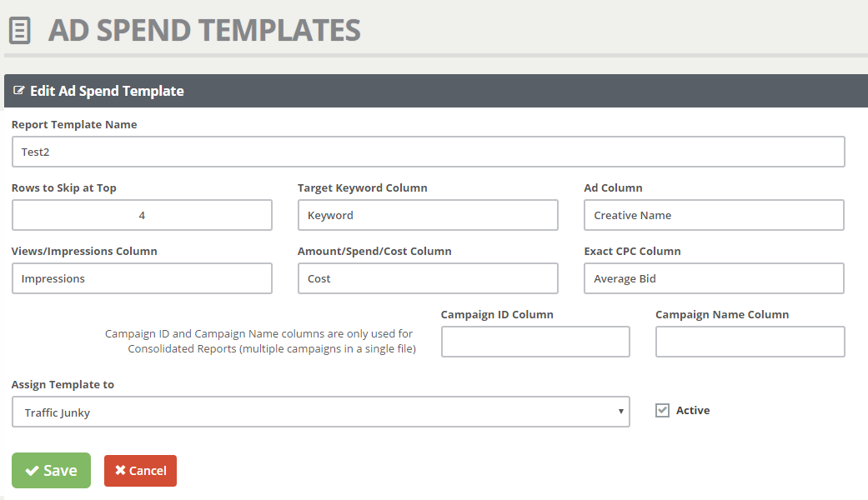Click the Active label text
This screenshot has height=500, width=868.
click(693, 410)
